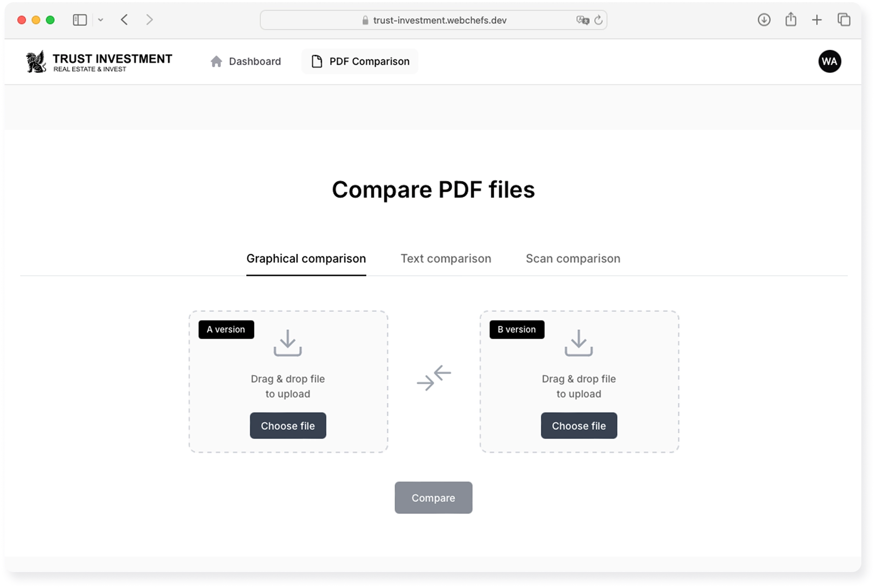Click the address bar URL field

(439, 20)
